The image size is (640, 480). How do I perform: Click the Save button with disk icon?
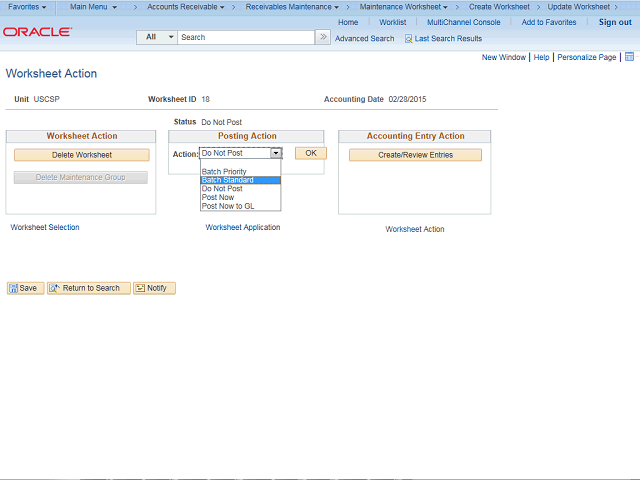tap(25, 288)
